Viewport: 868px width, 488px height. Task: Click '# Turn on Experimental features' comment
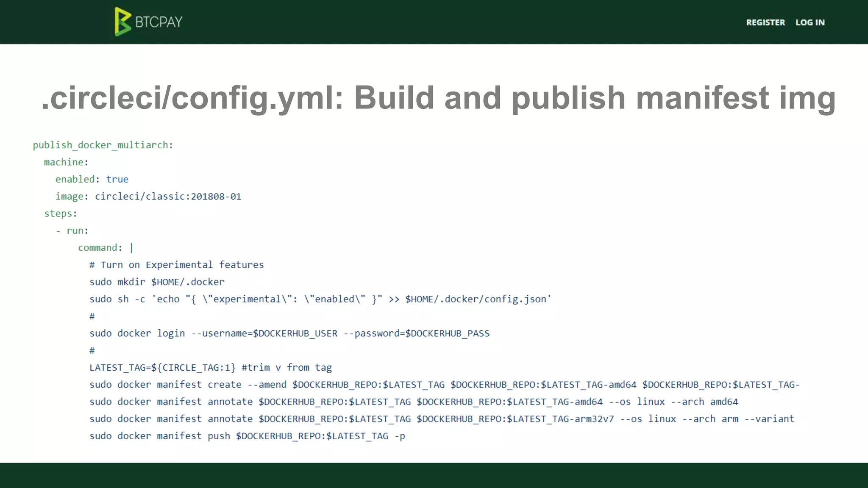pos(177,265)
